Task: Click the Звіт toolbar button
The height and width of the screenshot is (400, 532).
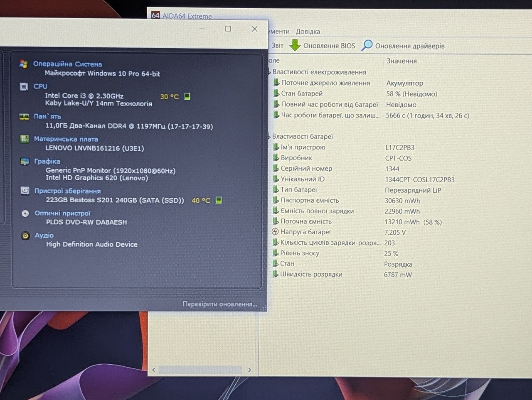Action: pyautogui.click(x=277, y=46)
